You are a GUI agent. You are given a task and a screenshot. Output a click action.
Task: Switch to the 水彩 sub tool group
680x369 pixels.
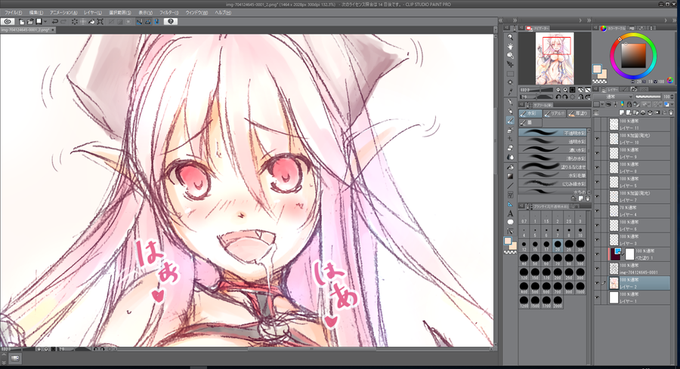(x=530, y=113)
